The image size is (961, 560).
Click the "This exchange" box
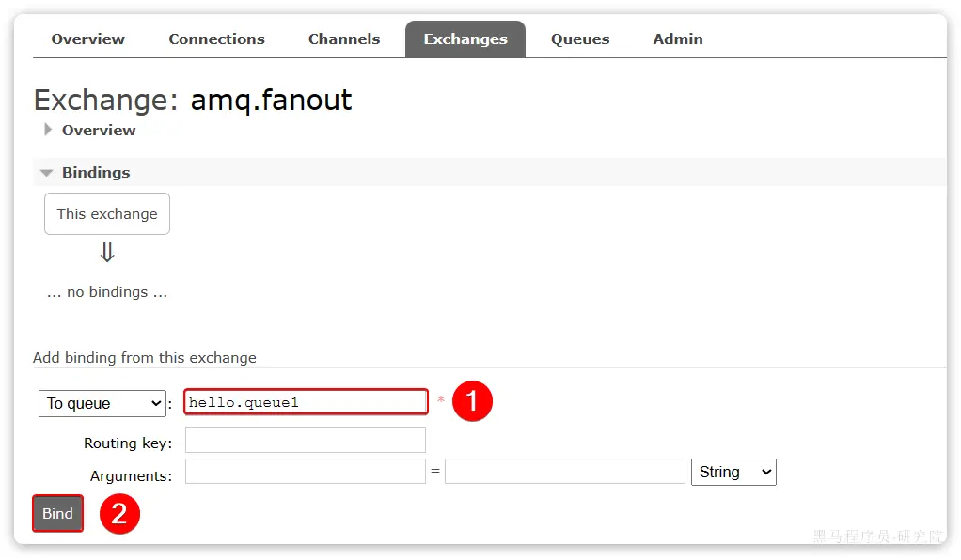(x=107, y=214)
